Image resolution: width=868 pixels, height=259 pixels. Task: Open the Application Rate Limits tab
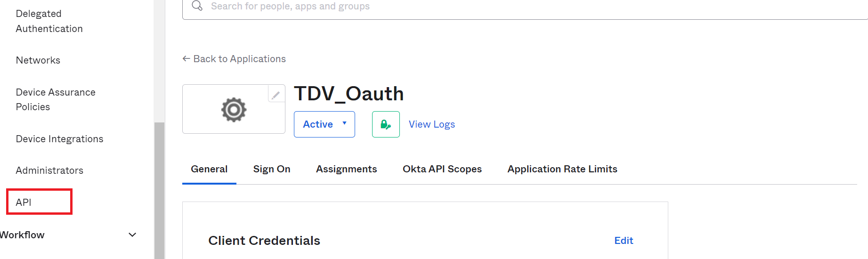[x=562, y=169]
